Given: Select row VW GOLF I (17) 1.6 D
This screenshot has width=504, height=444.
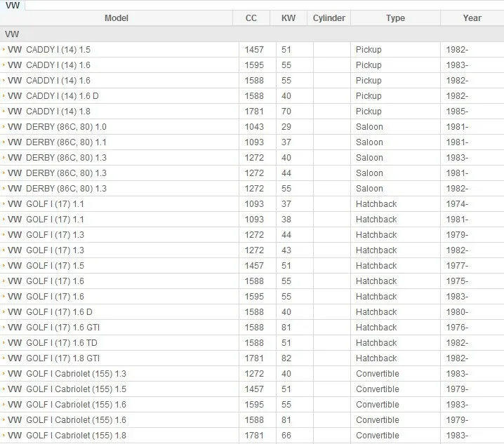Looking at the screenshot, I should tap(252, 312).
